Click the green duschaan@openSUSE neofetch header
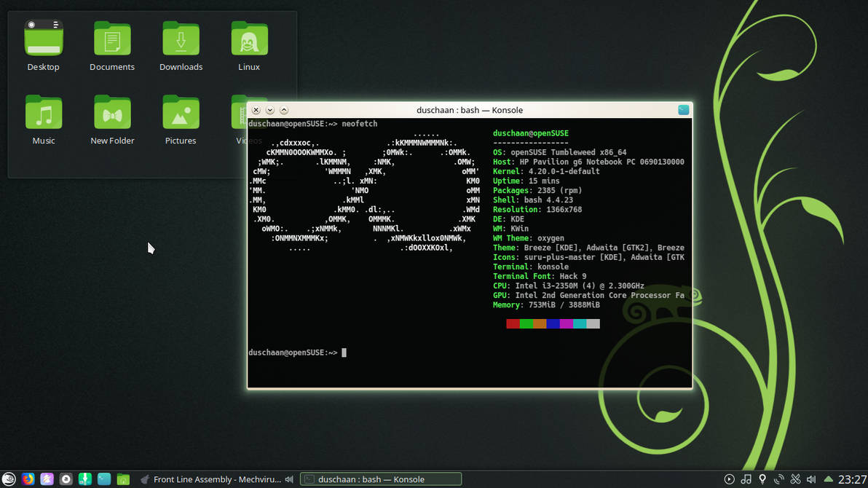 (x=531, y=133)
